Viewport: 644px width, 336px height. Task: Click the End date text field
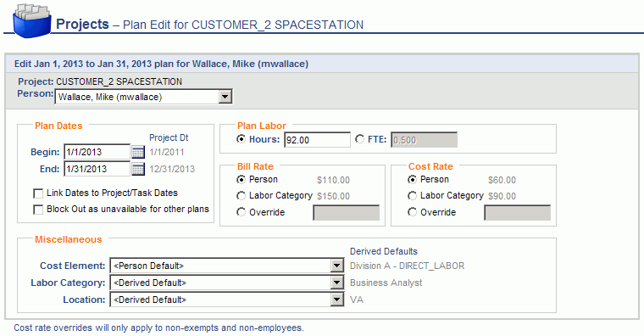pyautogui.click(x=97, y=169)
